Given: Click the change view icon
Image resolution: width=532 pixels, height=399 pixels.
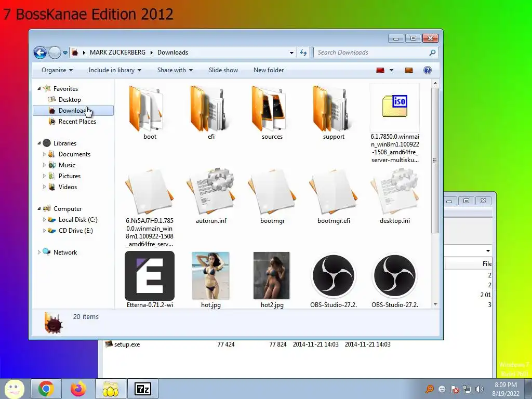Looking at the screenshot, I should (380, 70).
